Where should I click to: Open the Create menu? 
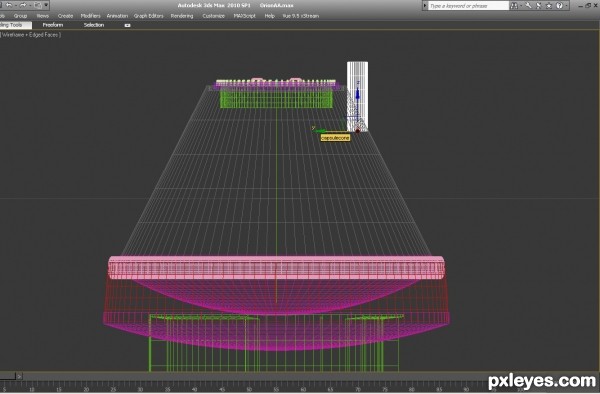point(65,16)
